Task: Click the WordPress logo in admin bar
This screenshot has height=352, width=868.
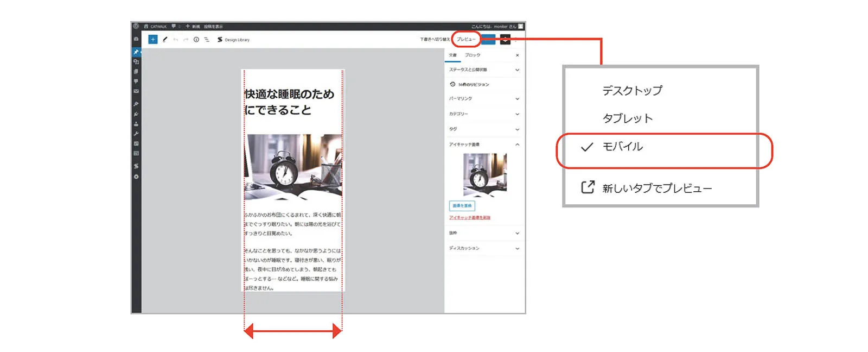Action: point(136,26)
